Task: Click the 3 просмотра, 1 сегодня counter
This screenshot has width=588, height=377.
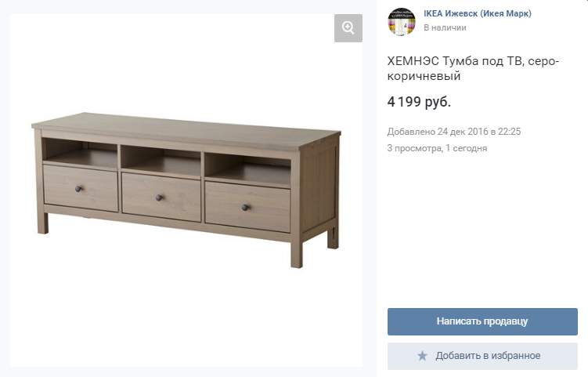Action: (x=437, y=148)
